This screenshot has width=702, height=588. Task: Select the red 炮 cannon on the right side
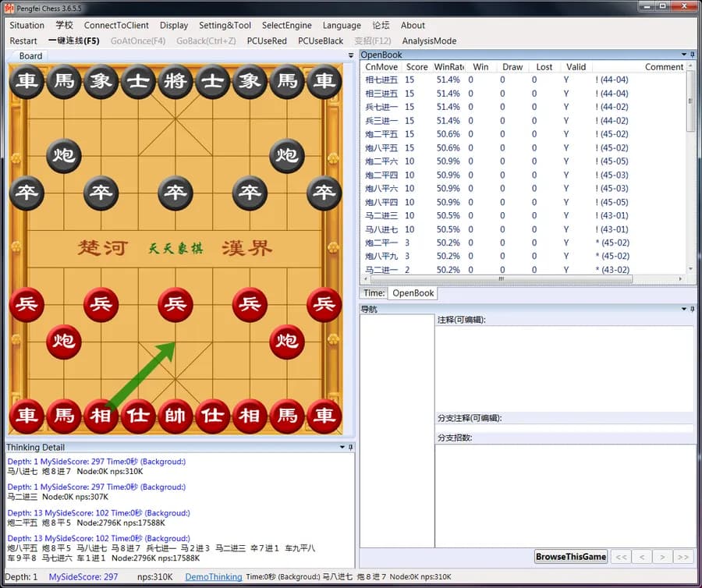coord(286,342)
